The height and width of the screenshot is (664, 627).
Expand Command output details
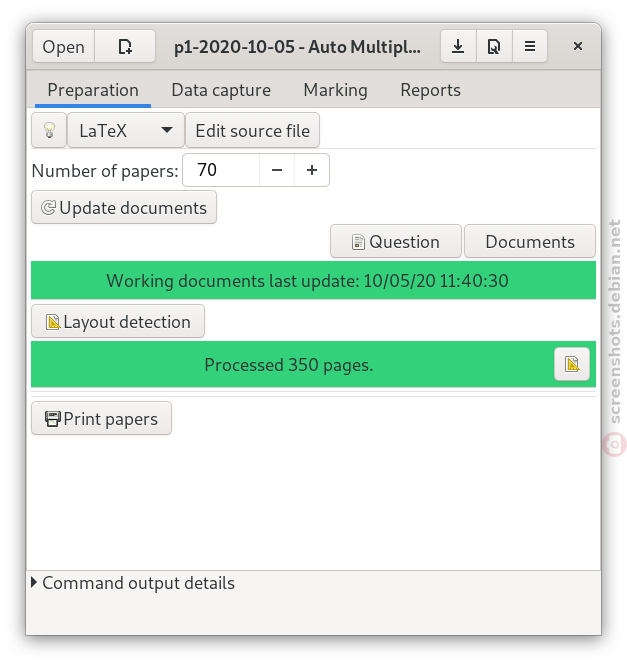click(x=133, y=583)
